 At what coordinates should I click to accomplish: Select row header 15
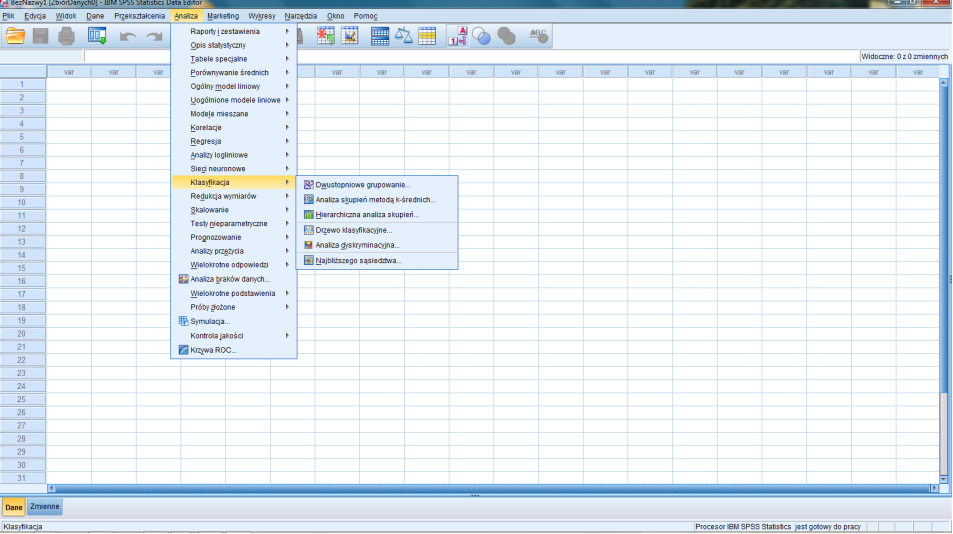point(22,268)
